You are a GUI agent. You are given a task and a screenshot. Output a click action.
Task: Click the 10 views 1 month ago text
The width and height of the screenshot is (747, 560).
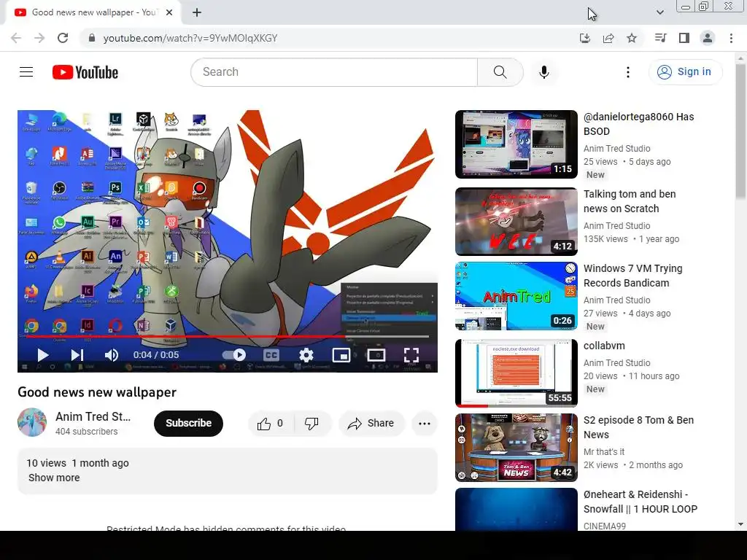point(77,463)
